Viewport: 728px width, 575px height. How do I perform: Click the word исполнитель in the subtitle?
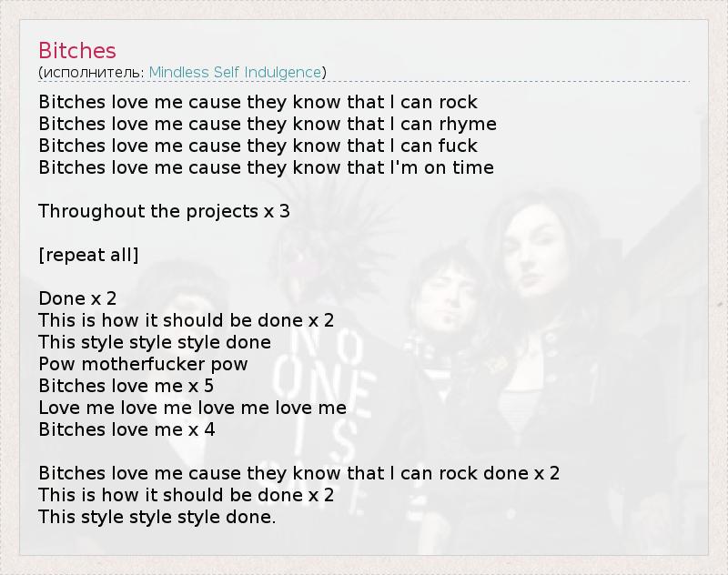tap(93, 73)
